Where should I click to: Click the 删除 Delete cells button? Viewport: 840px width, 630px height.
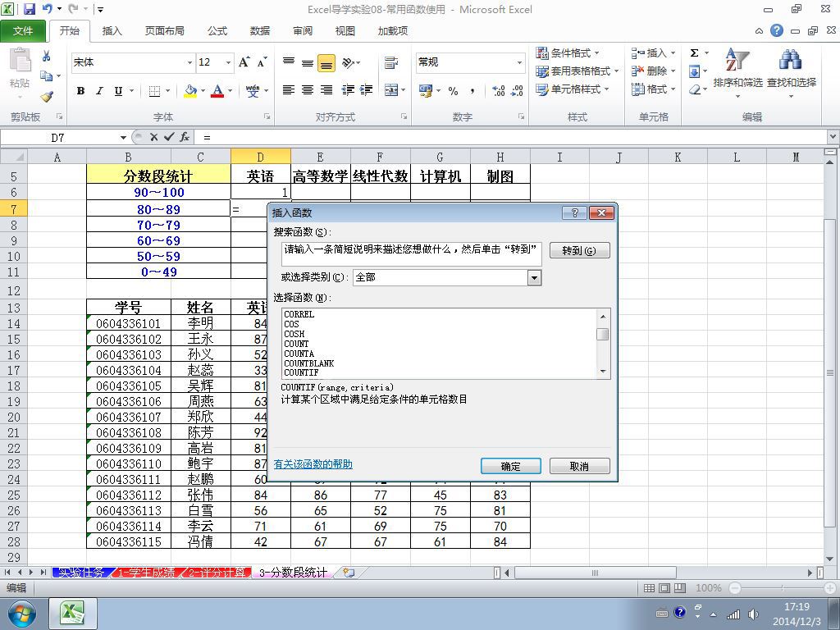[x=654, y=71]
